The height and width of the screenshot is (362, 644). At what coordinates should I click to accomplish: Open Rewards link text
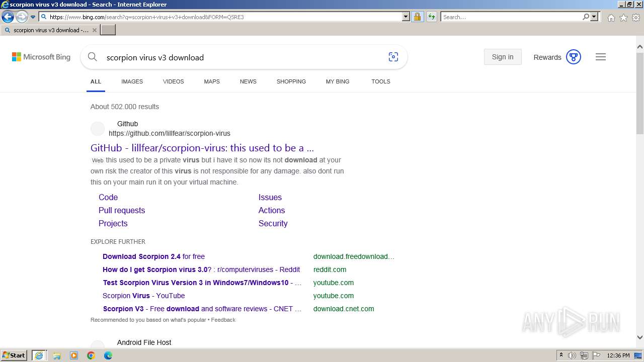tap(547, 57)
